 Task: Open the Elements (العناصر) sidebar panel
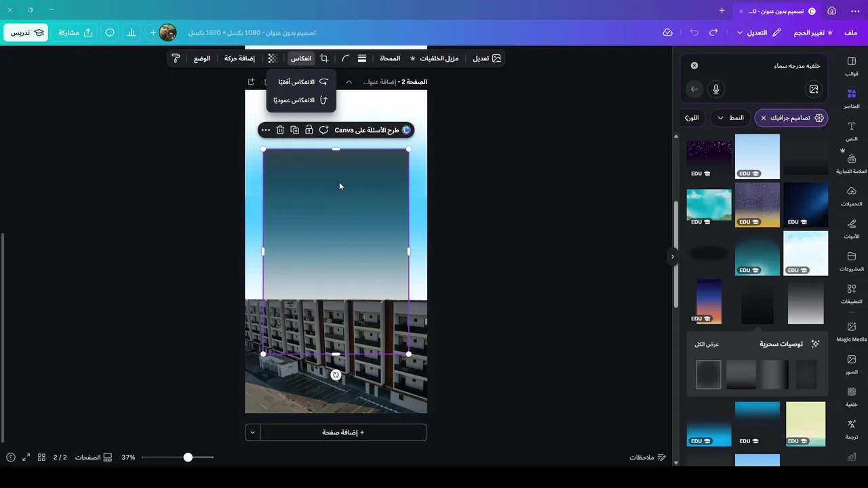(852, 98)
